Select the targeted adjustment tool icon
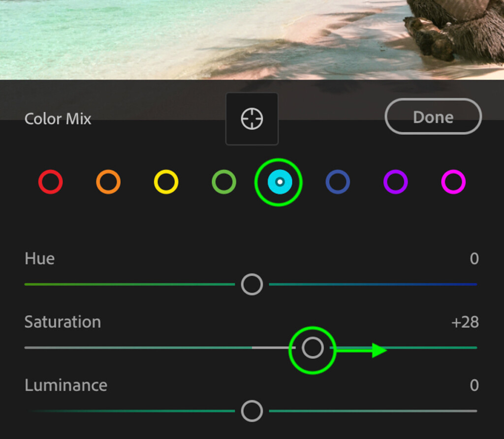The image size is (504, 439). pyautogui.click(x=252, y=119)
